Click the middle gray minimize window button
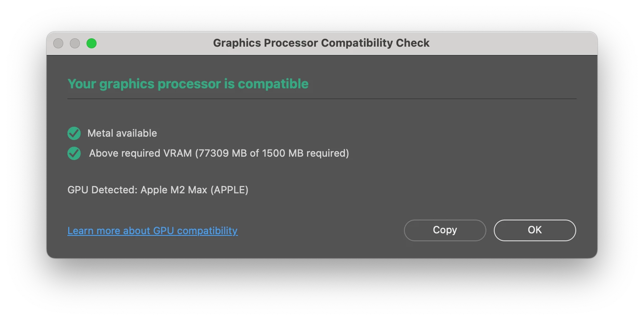Screen dimensions: 644x320 (x=75, y=43)
